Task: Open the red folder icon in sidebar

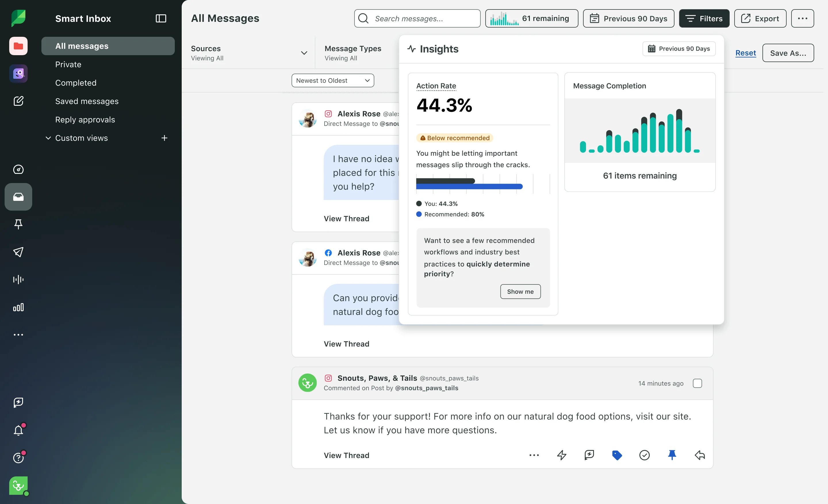Action: point(18,46)
